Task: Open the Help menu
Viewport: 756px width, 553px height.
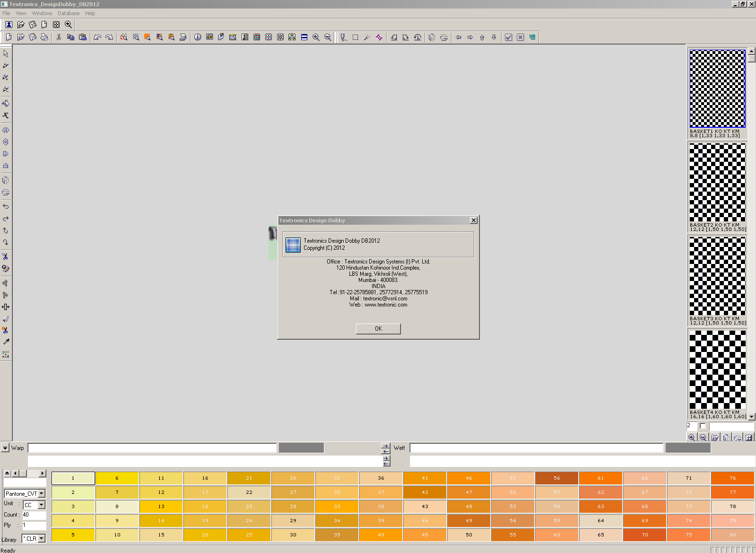Action: click(x=90, y=13)
